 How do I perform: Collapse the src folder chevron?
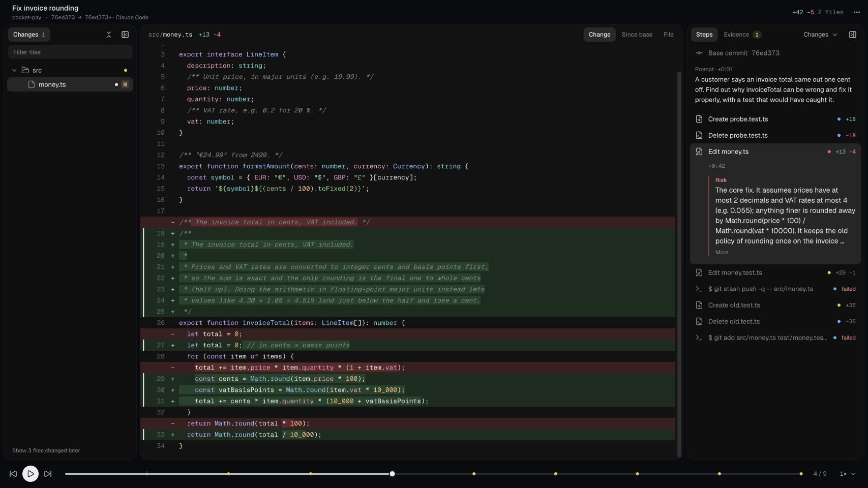[x=14, y=70]
